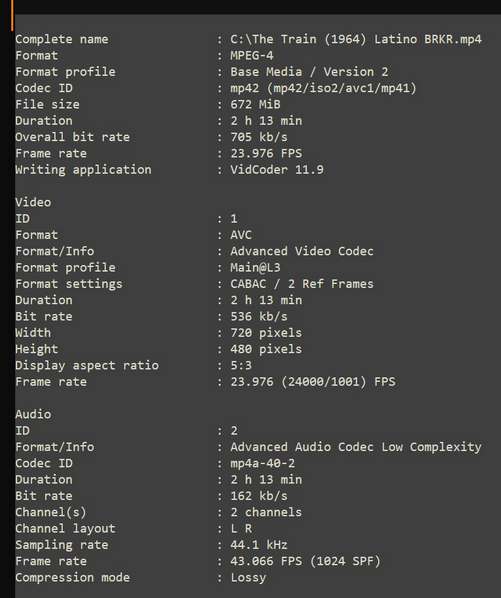Click the Format profile Main@L3 value
The height and width of the screenshot is (598, 501).
pyautogui.click(x=255, y=267)
